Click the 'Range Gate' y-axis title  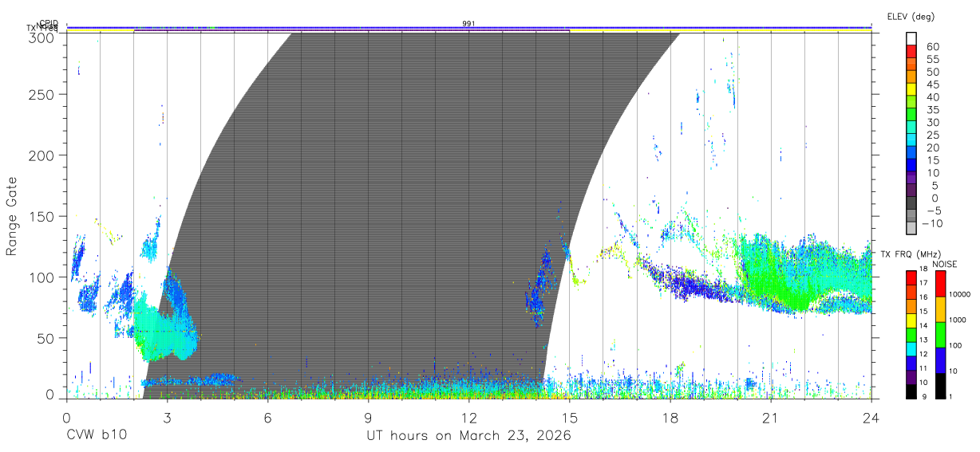12,216
